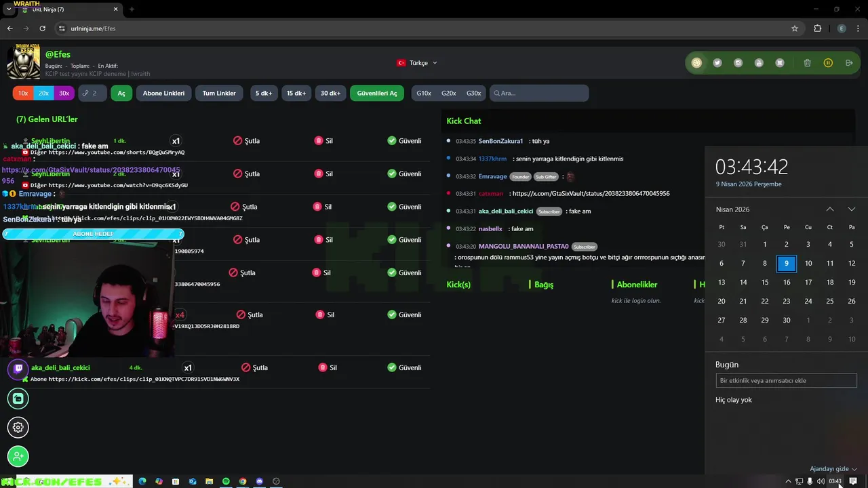The width and height of the screenshot is (868, 488).
Task: Open Spotify from the taskbar
Action: (226, 481)
